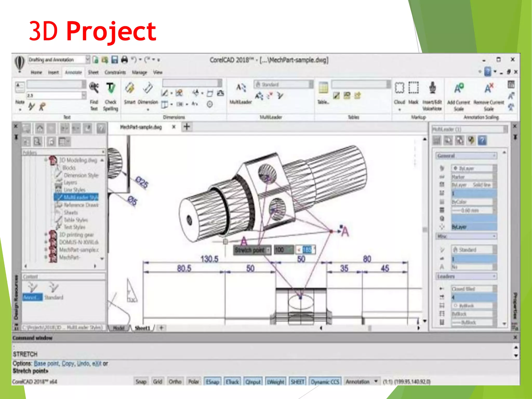Select the Mask markup tool
Image resolution: width=532 pixels, height=399 pixels.
pyautogui.click(x=413, y=88)
